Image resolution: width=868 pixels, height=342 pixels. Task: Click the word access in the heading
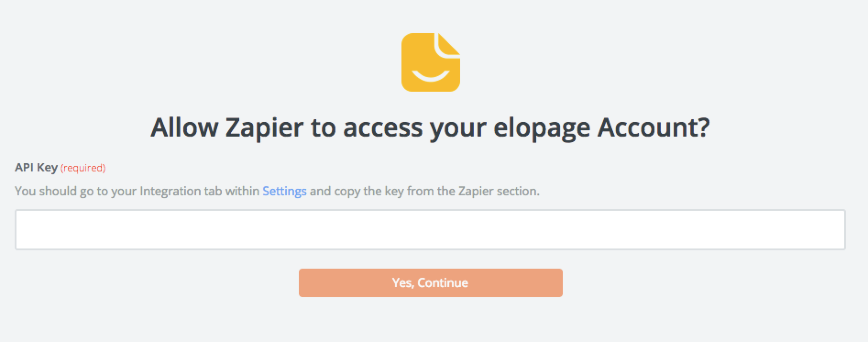coord(383,128)
